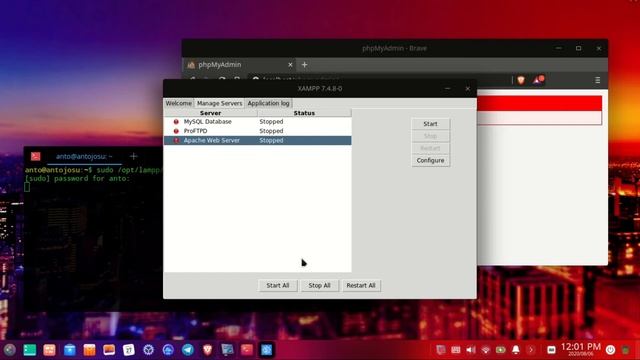Select the MySQL Database row

click(x=258, y=122)
